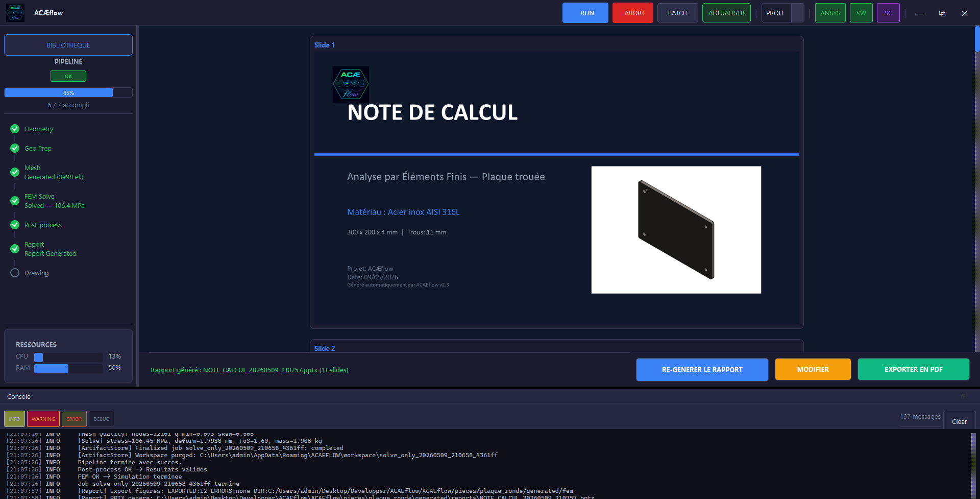Select the Geo Prep pipeline step
Viewport: 980px width, 499px height.
click(38, 148)
